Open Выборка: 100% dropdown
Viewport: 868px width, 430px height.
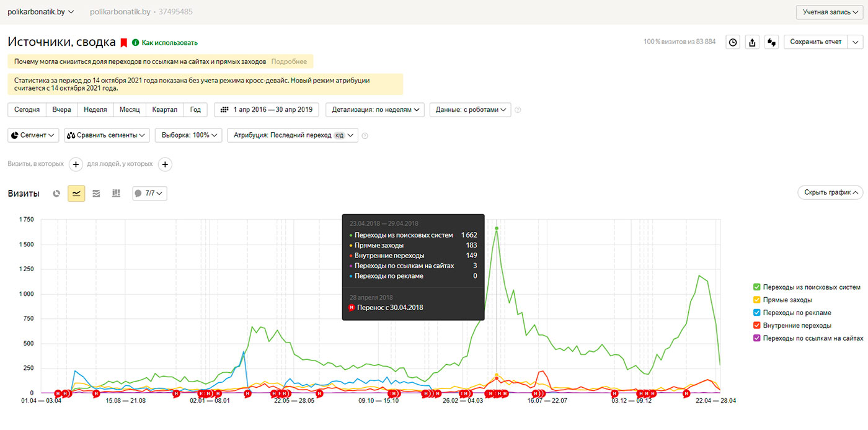point(188,135)
